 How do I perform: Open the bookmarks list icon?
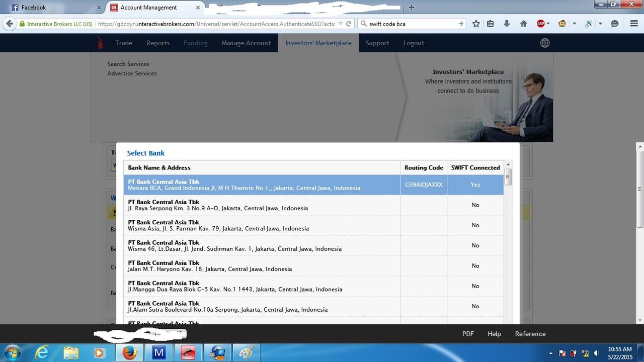coord(491,24)
